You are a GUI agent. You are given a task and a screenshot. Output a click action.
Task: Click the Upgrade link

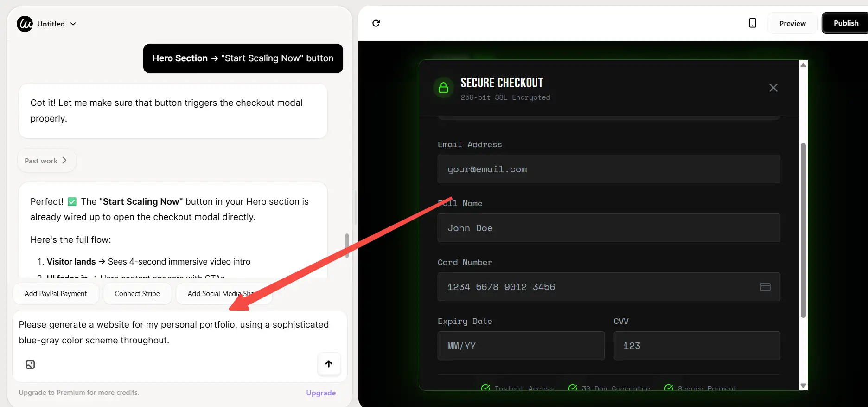tap(320, 393)
